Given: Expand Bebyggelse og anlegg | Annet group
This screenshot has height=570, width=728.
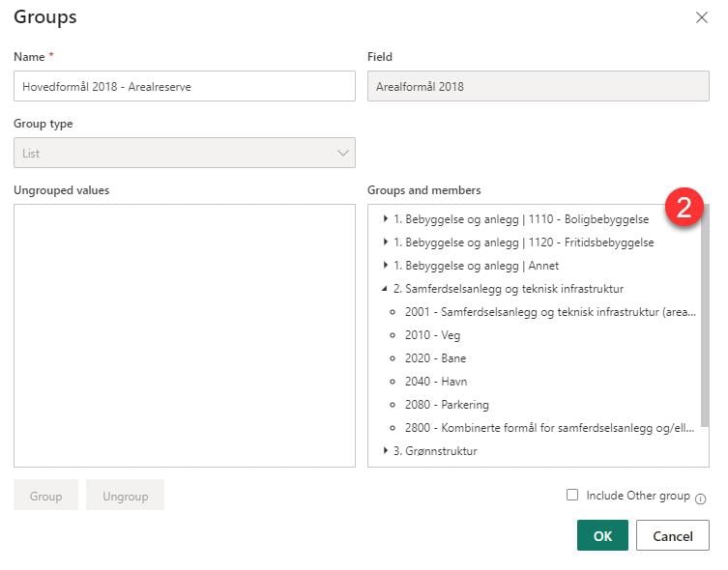Looking at the screenshot, I should [386, 266].
